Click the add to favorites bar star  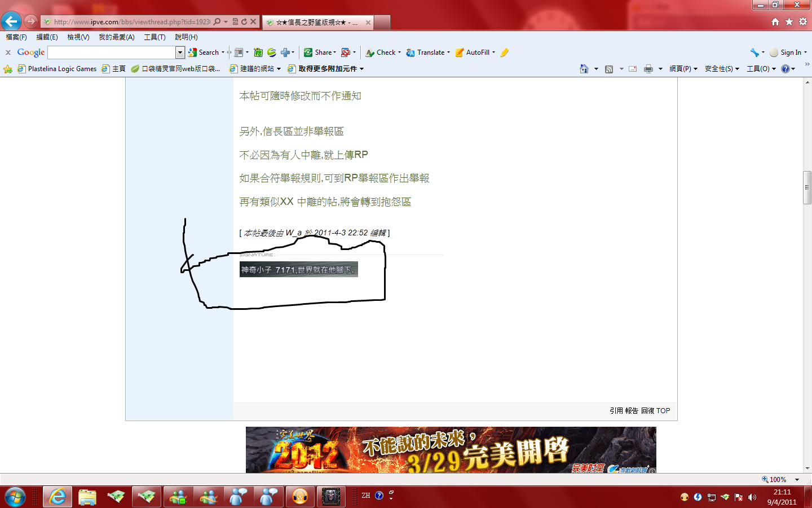(x=8, y=69)
